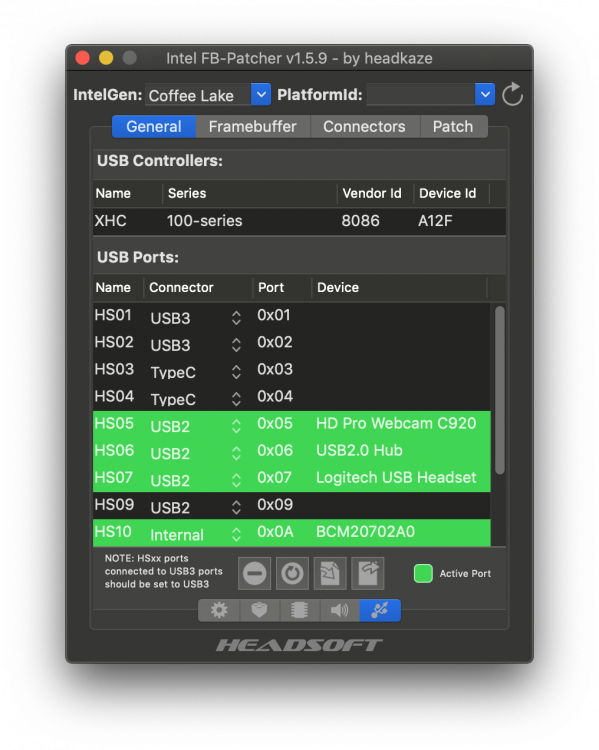Click the reload arrow next to PlatformId
This screenshot has width=599, height=750.
[x=512, y=94]
